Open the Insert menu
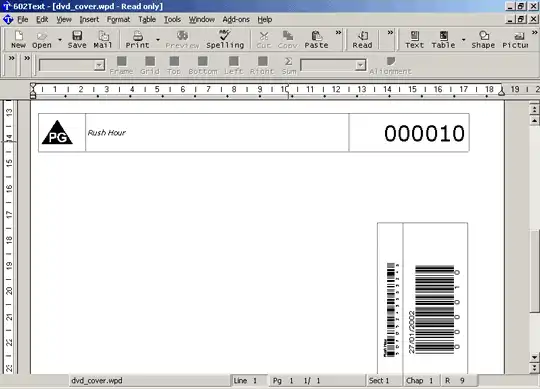Screen dimensions: 540x389 tap(89, 20)
